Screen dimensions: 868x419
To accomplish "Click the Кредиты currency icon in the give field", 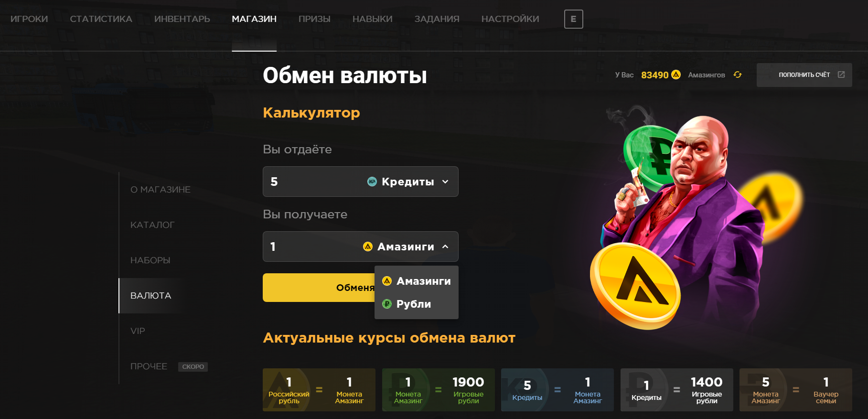I will pyautogui.click(x=372, y=182).
